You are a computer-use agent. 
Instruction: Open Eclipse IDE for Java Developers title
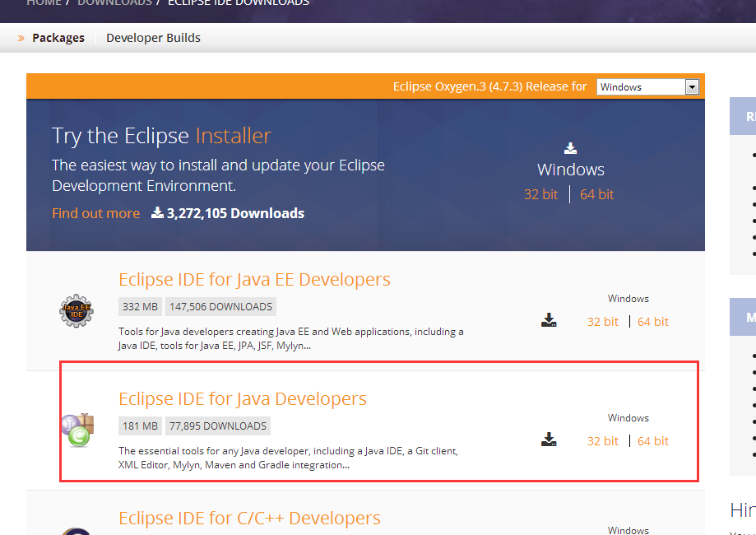pyautogui.click(x=243, y=398)
